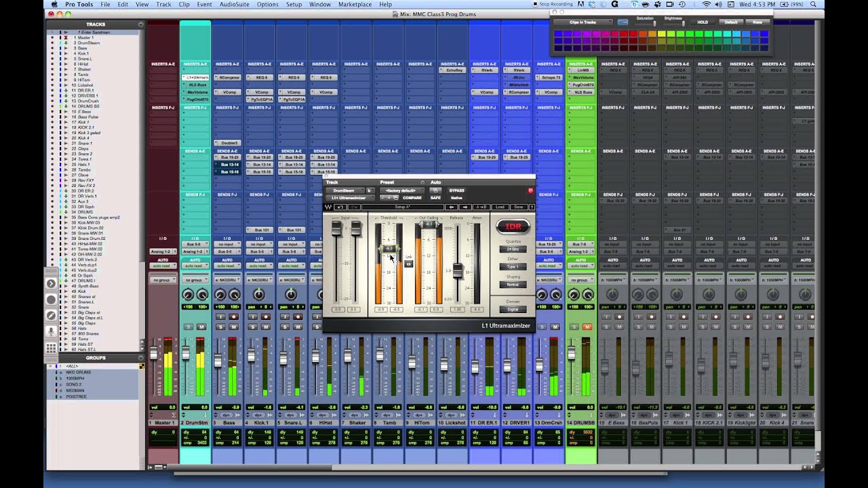Viewport: 868px width, 488px height.
Task: Open the Track menu
Action: click(163, 4)
